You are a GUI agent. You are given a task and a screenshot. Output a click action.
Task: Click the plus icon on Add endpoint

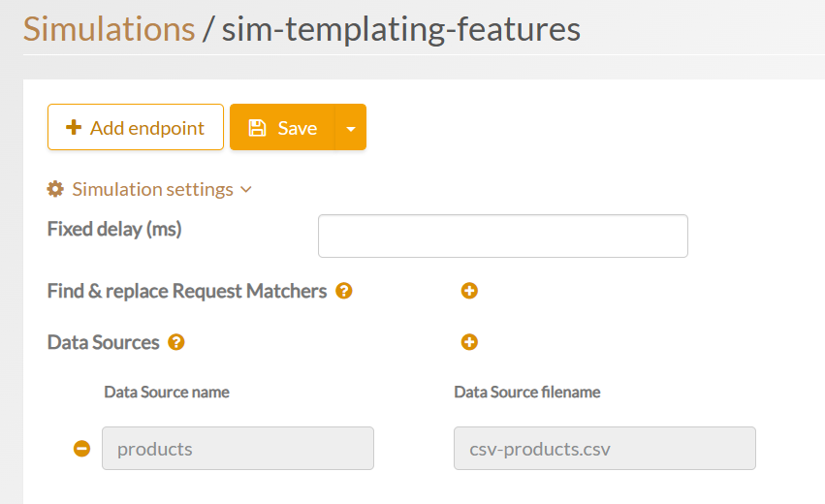point(74,128)
